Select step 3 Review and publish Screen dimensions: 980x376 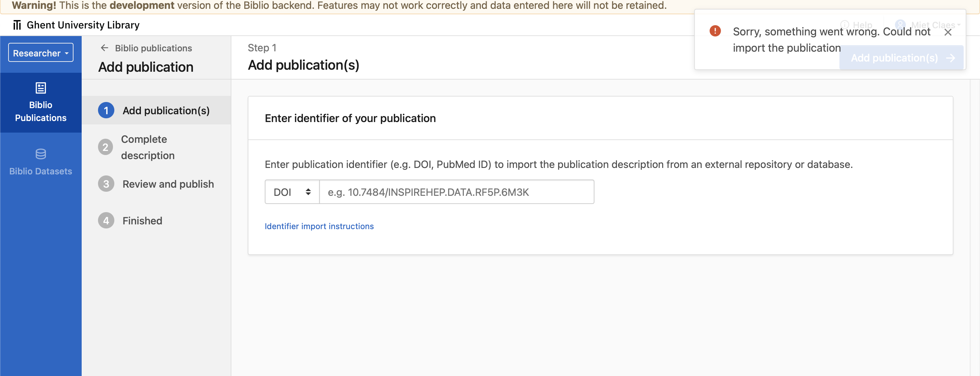[x=168, y=184]
